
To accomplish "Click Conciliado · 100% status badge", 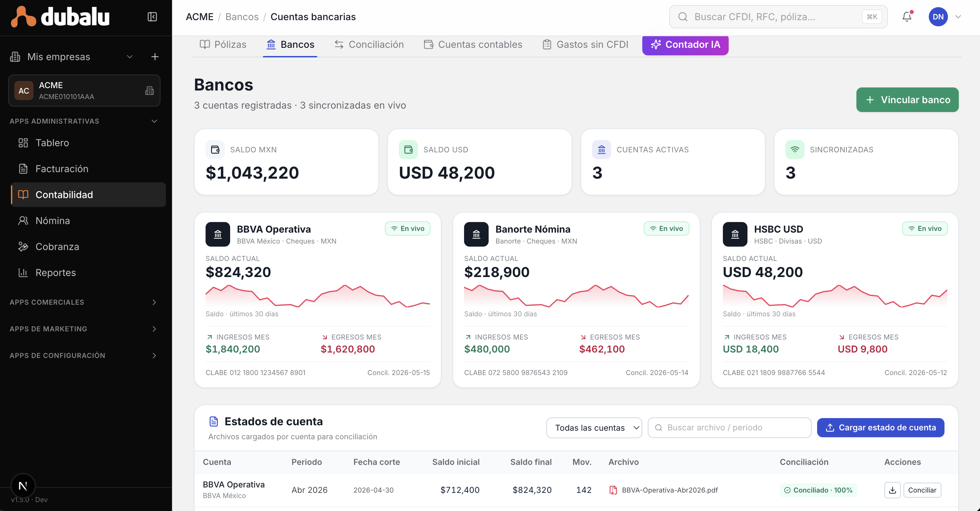I will click(818, 490).
